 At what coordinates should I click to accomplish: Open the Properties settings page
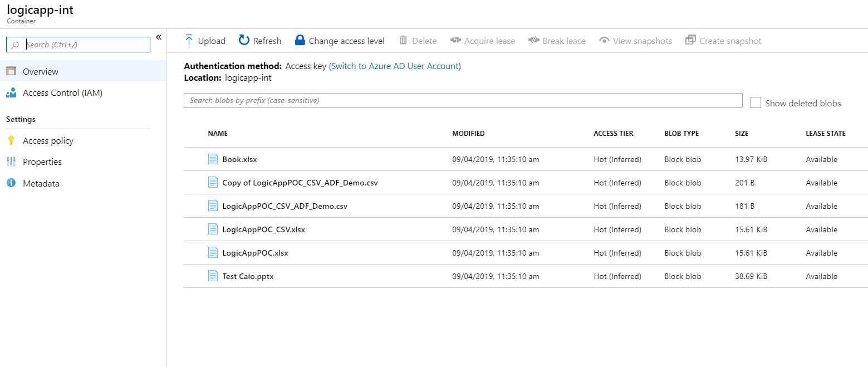coord(42,162)
